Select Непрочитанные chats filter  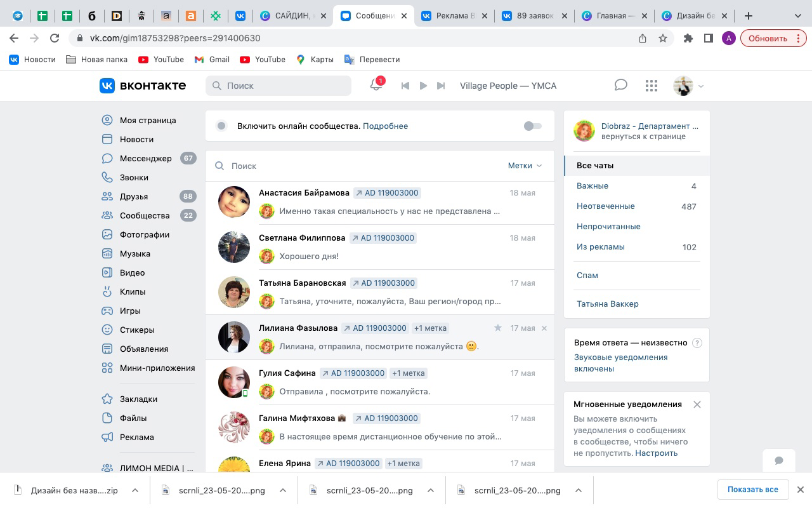[636, 226]
